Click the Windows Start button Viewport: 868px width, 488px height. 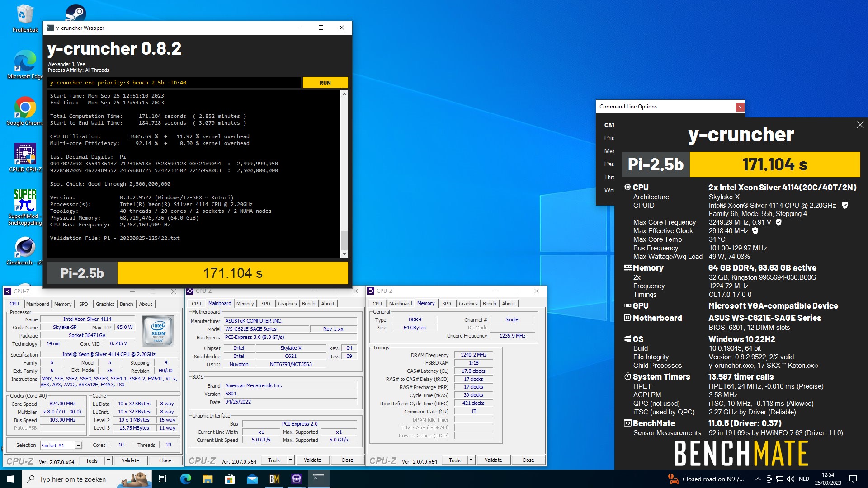[x=11, y=479]
